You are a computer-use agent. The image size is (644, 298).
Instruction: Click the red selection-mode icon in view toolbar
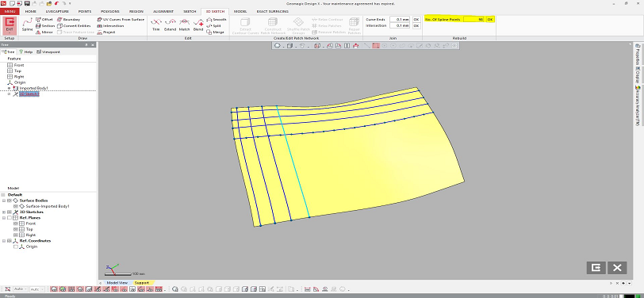375,45
